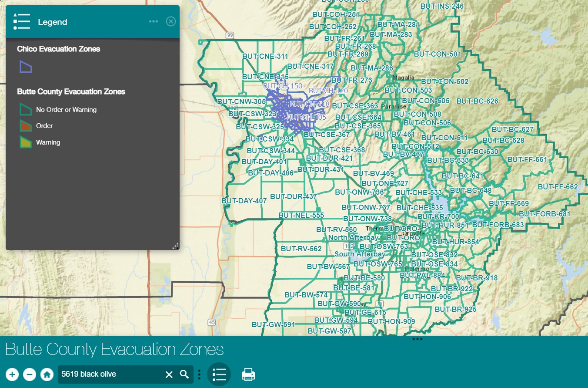Image resolution: width=588 pixels, height=388 pixels.
Task: Click zone label BUT-CON-501
Action: (438, 54)
